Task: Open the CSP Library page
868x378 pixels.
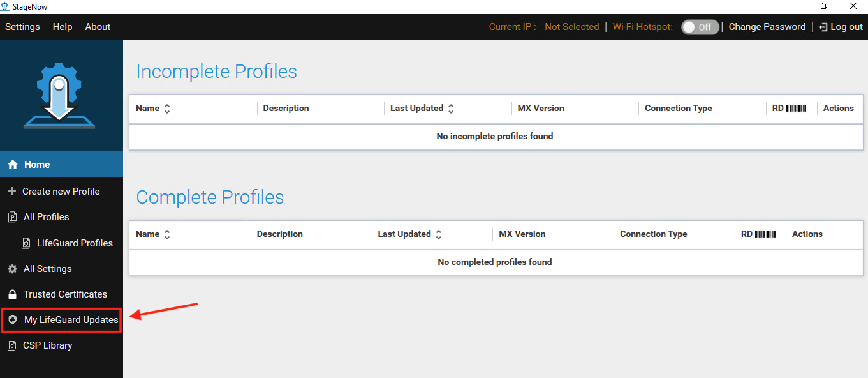Action: (47, 345)
